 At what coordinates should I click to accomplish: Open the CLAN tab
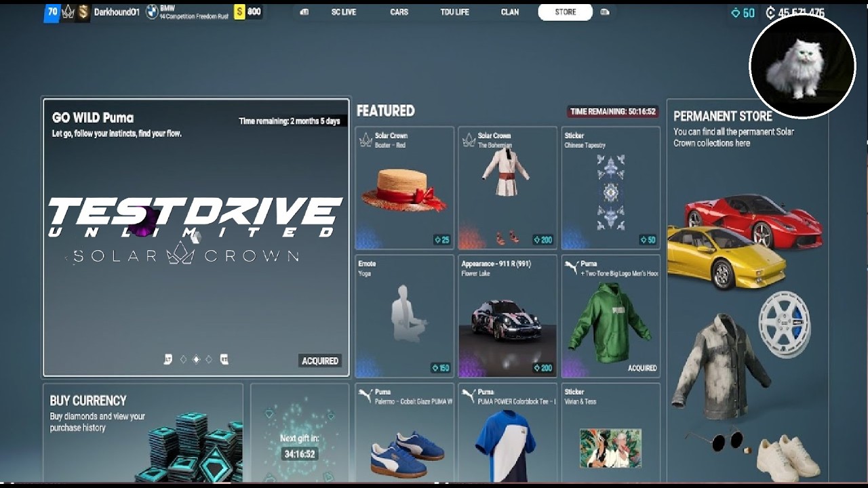(510, 12)
